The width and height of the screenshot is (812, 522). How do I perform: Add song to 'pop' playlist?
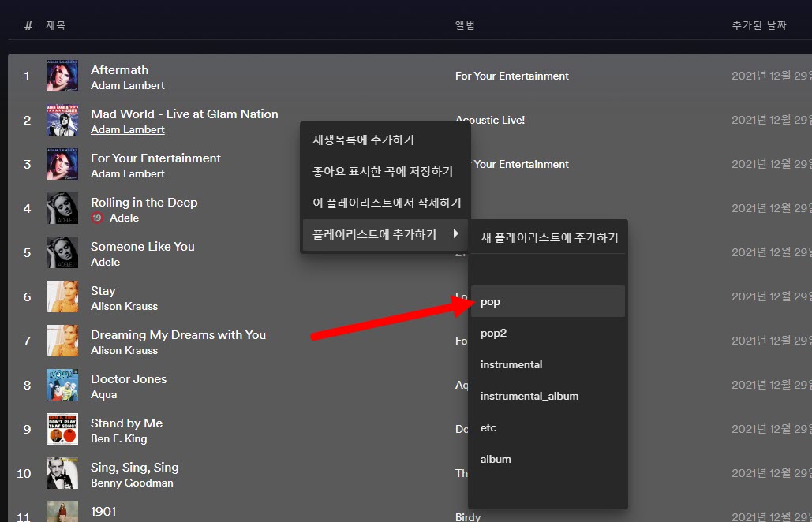[x=548, y=302]
